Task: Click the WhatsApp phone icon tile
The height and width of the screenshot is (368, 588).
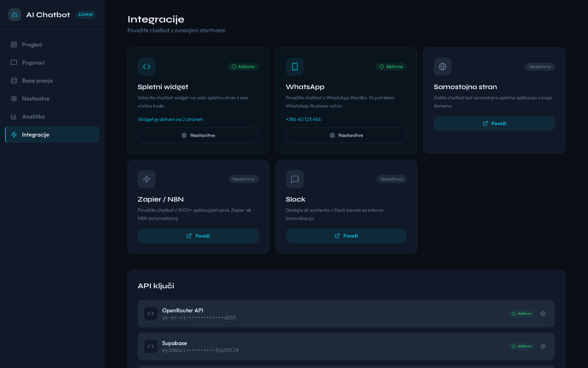Action: [x=295, y=67]
